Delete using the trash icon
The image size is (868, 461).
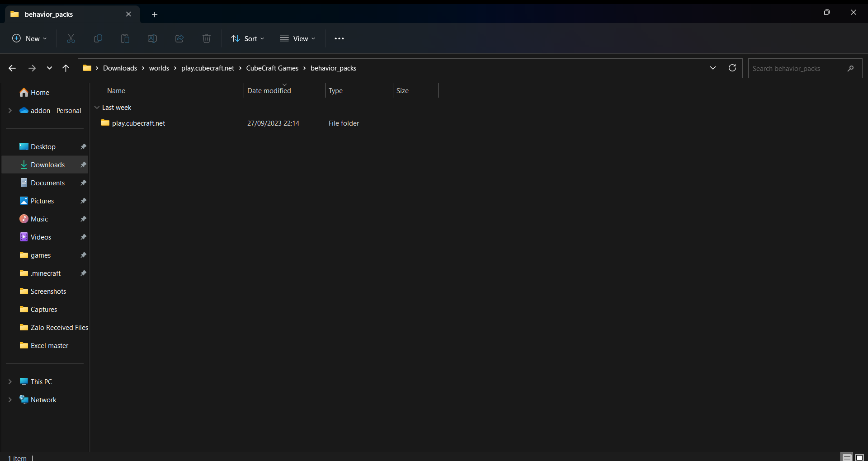[x=206, y=38]
